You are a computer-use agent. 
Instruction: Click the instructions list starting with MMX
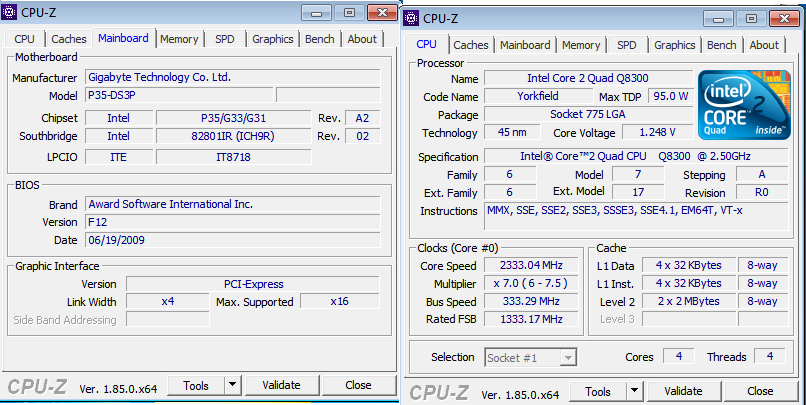coord(636,216)
